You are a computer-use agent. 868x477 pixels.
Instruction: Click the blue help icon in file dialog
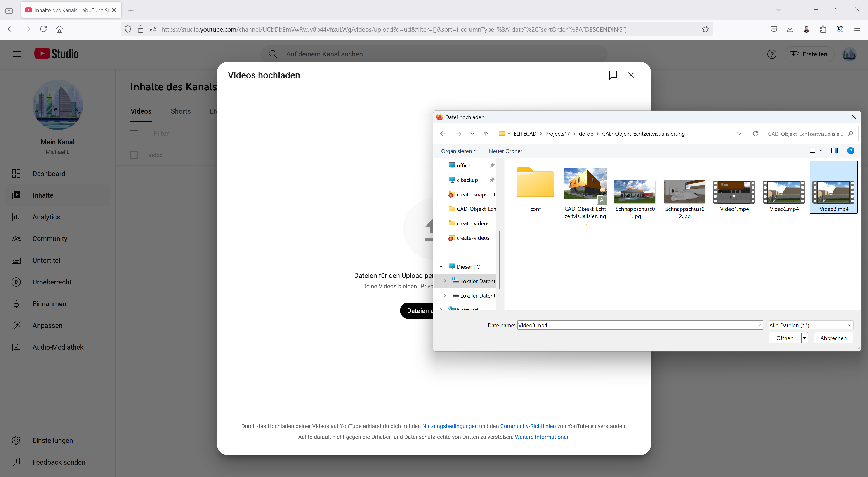coord(850,151)
